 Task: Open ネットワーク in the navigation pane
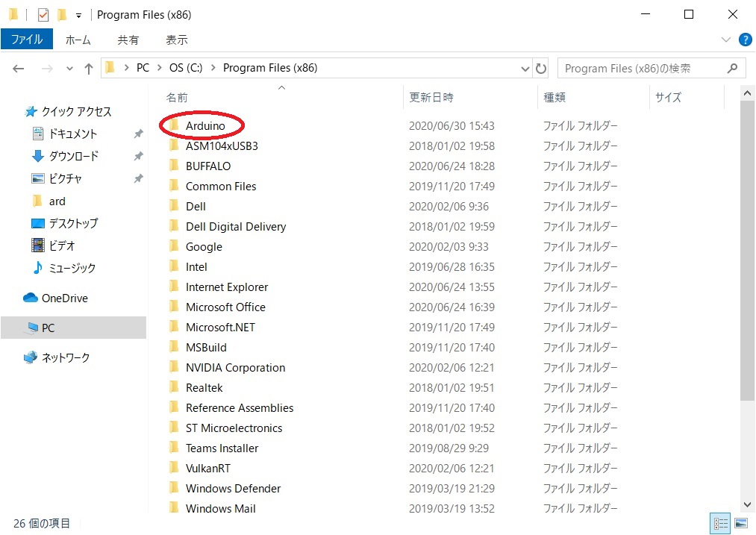[x=66, y=357]
